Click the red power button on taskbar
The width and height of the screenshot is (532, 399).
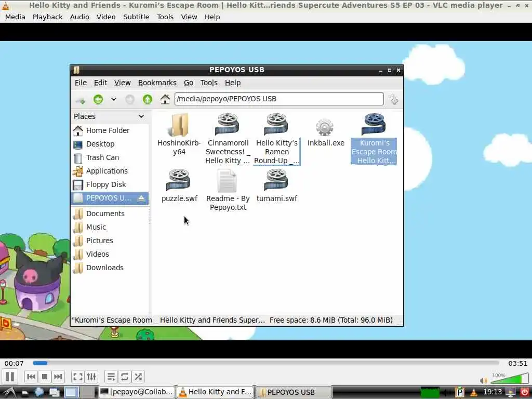525,392
